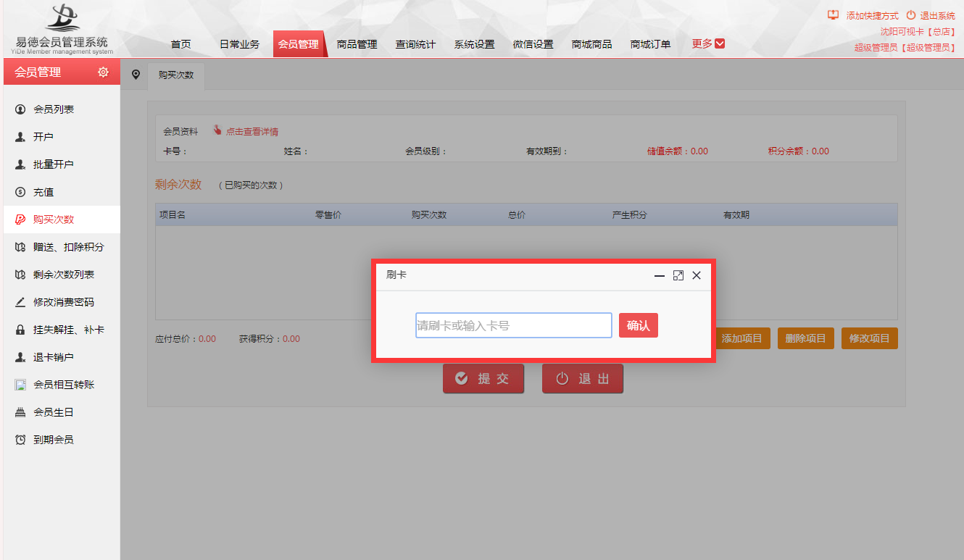Image resolution: width=964 pixels, height=560 pixels.
Task: Click the 购买次数 column header
Action: (429, 215)
